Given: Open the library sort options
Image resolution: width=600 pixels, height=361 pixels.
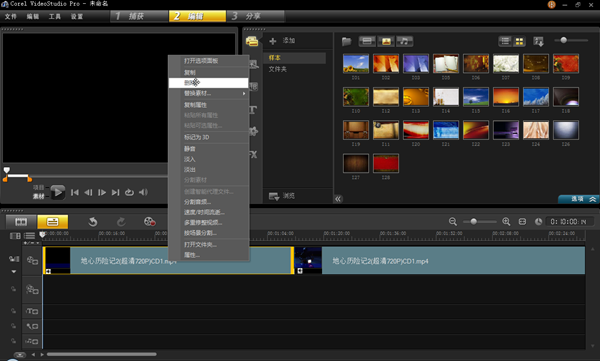Looking at the screenshot, I should 538,41.
